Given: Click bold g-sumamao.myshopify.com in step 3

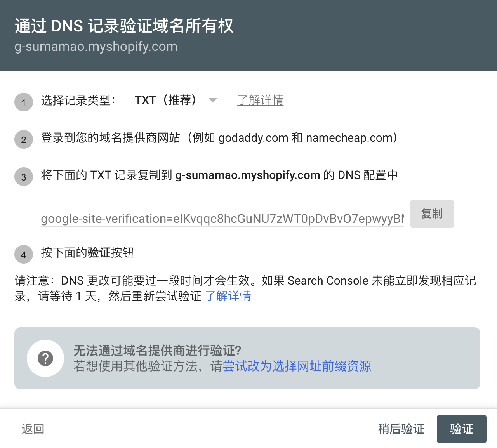Looking at the screenshot, I should click(248, 175).
